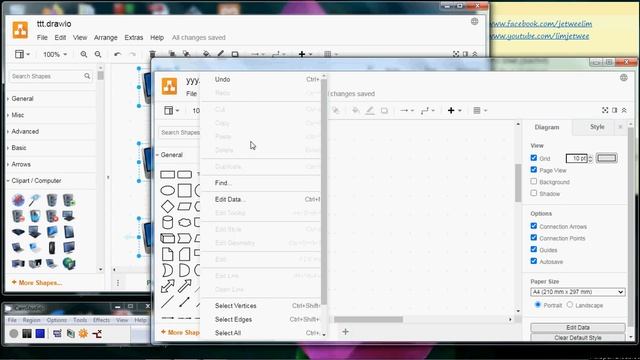Open view dropdown in yyy window toolbar
The image size is (640, 360).
point(171,110)
